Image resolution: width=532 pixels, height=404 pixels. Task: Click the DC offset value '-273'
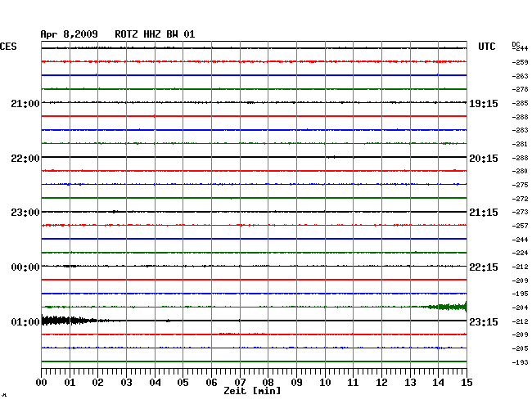[x=520, y=212]
